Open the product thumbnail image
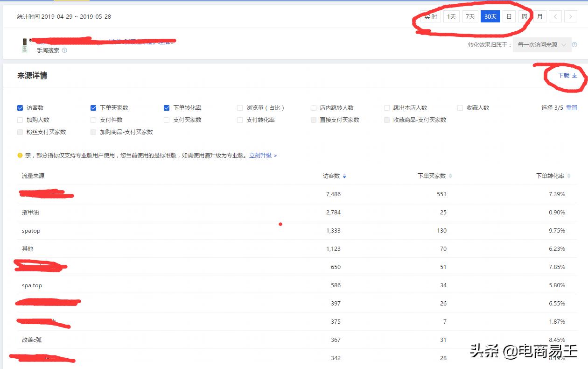Image resolution: width=588 pixels, height=369 pixels. (25, 45)
